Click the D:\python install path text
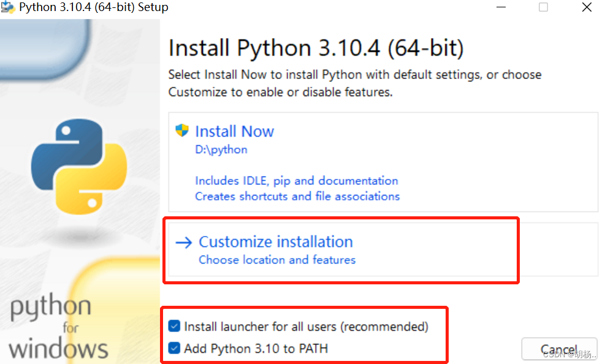Screen dimensions: 605x364 pos(221,150)
